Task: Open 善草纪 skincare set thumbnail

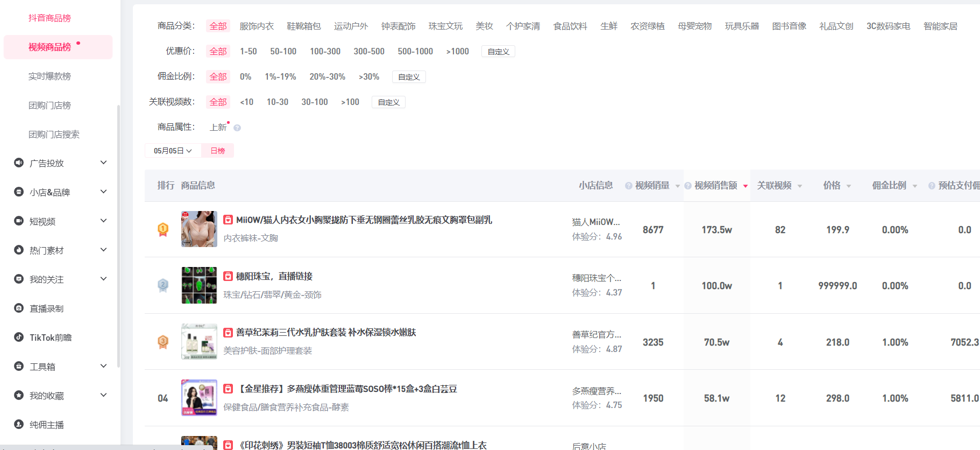Action: [x=199, y=341]
